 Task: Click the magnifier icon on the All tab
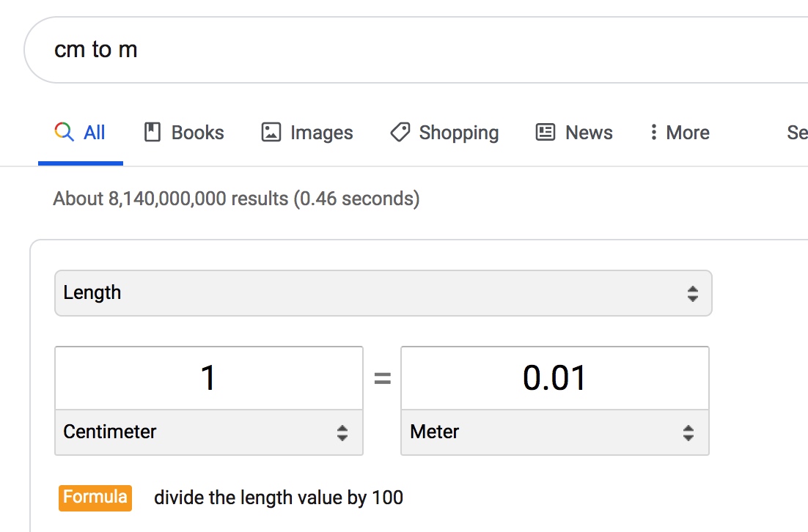tap(65, 132)
